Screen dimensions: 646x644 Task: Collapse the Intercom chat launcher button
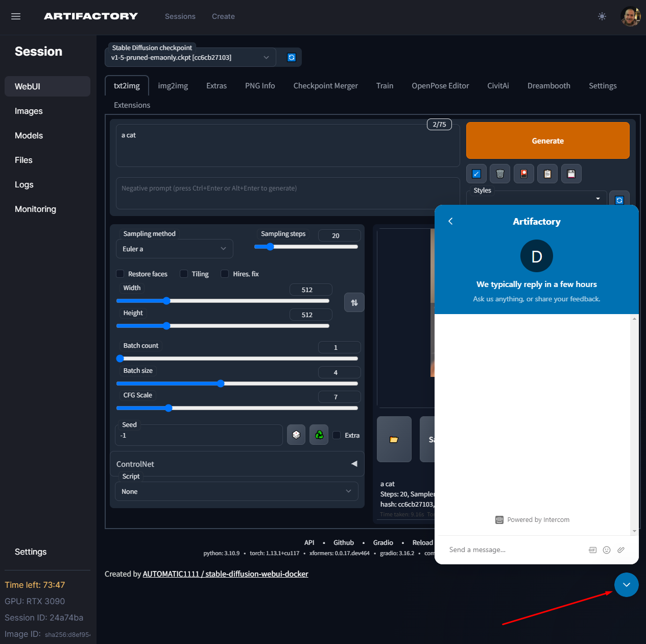[627, 585]
